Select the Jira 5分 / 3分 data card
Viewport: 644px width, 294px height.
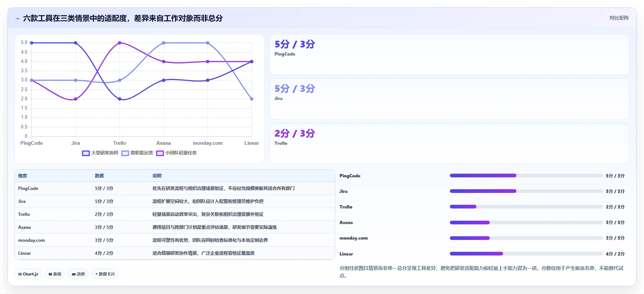tap(449, 99)
